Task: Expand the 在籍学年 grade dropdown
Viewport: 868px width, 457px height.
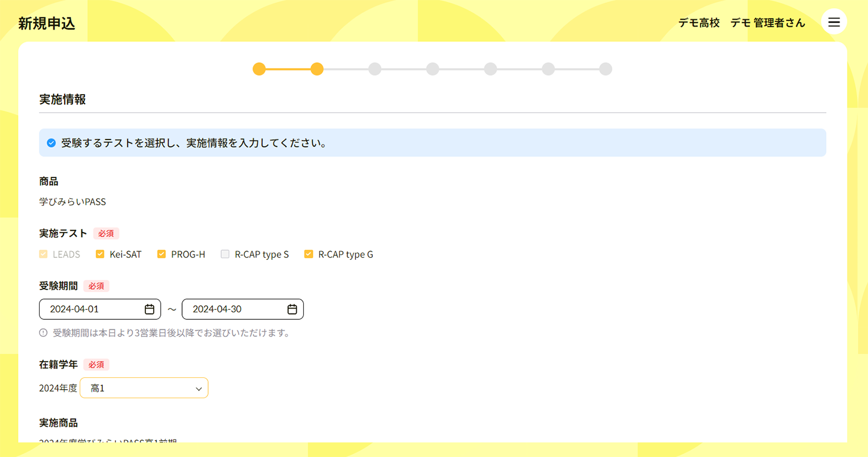Action: click(144, 388)
